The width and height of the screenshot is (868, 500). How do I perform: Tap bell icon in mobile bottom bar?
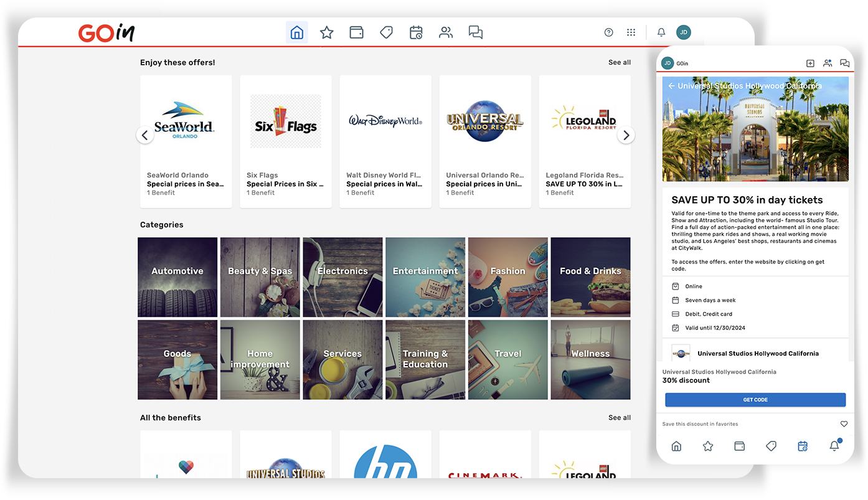point(835,445)
